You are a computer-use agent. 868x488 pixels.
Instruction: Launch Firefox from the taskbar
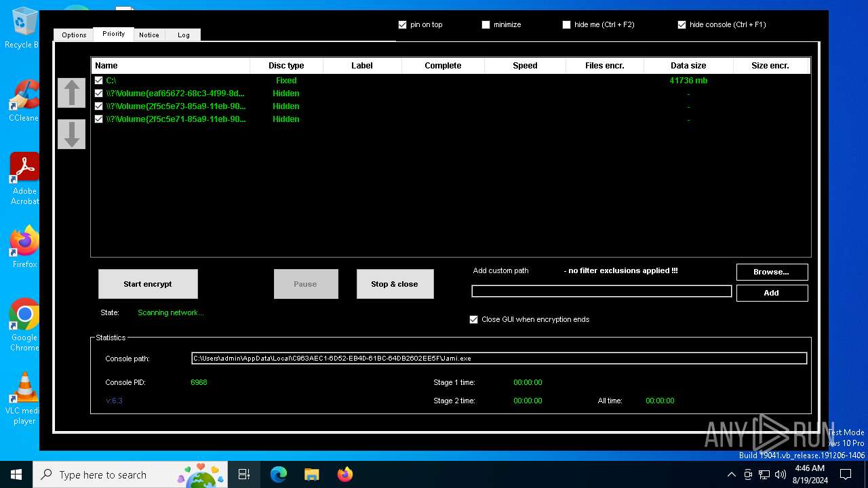(x=344, y=474)
